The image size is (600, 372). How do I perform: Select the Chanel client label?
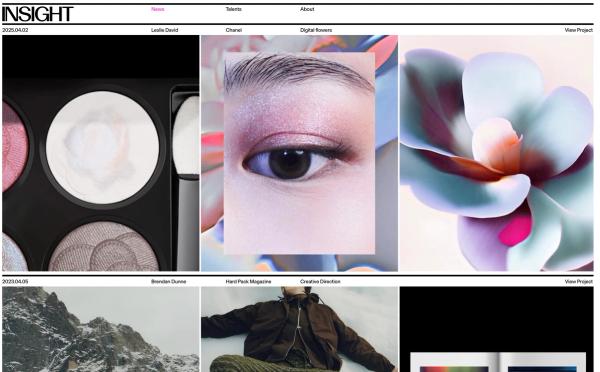tap(233, 30)
